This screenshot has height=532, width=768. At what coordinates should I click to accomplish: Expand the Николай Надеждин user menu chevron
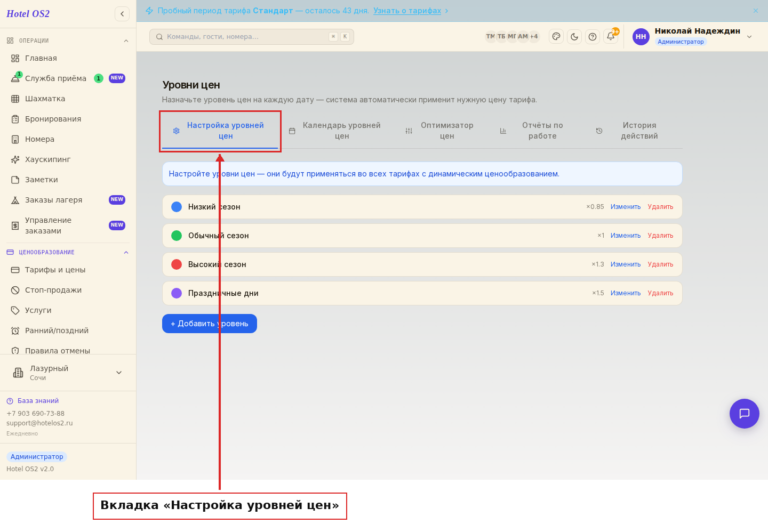coord(749,37)
